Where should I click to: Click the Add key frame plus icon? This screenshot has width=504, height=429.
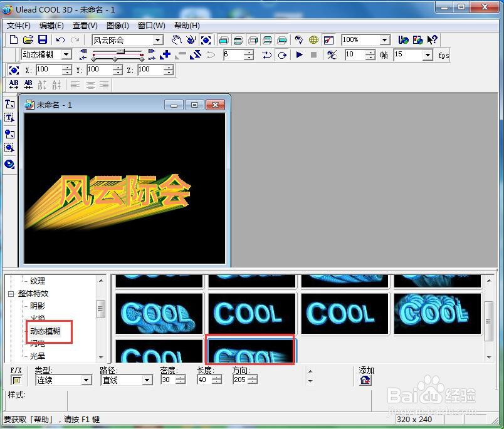coord(165,55)
